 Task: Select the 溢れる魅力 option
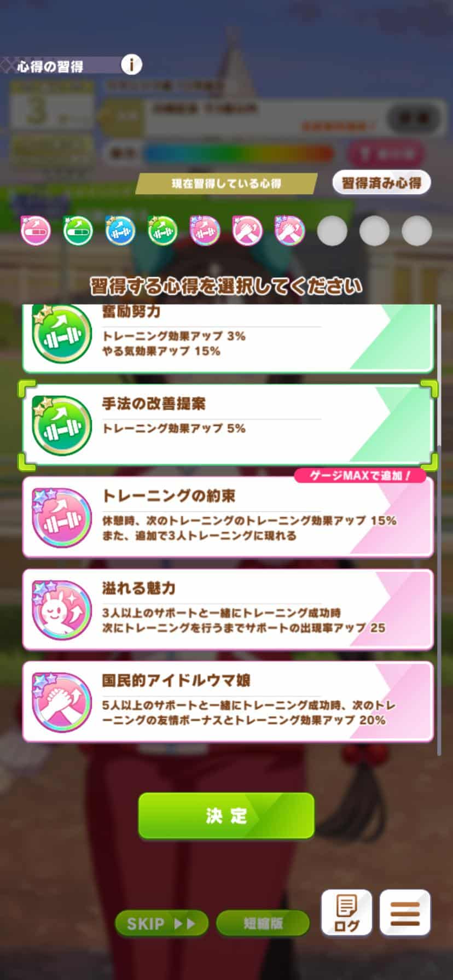point(228,610)
